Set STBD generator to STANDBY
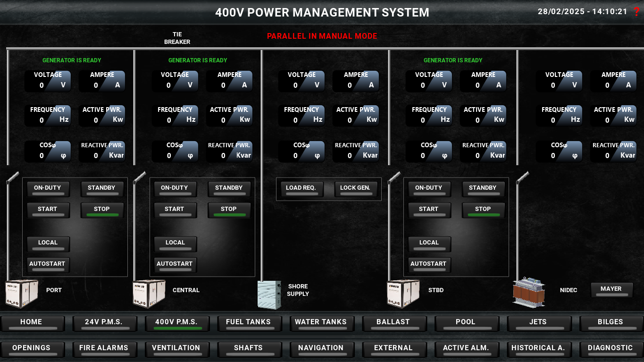644x362 pixels. (483, 189)
